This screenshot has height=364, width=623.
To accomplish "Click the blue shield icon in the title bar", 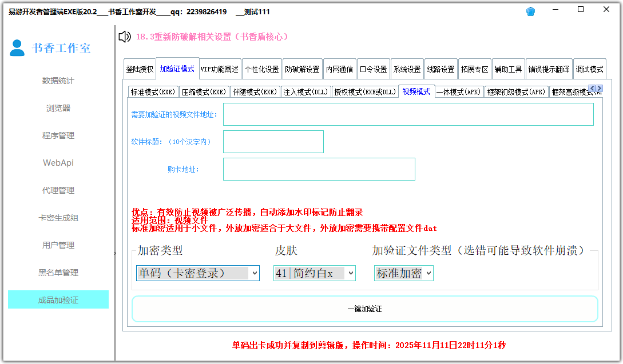I will click(530, 10).
